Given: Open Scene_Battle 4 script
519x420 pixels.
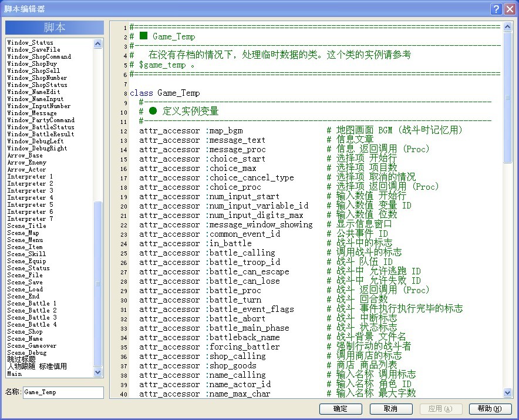Looking at the screenshot, I should [x=32, y=325].
